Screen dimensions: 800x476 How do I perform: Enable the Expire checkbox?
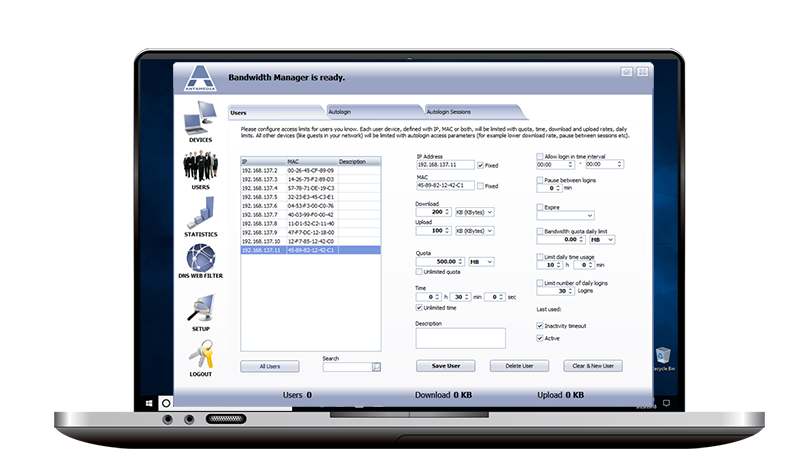pos(540,207)
